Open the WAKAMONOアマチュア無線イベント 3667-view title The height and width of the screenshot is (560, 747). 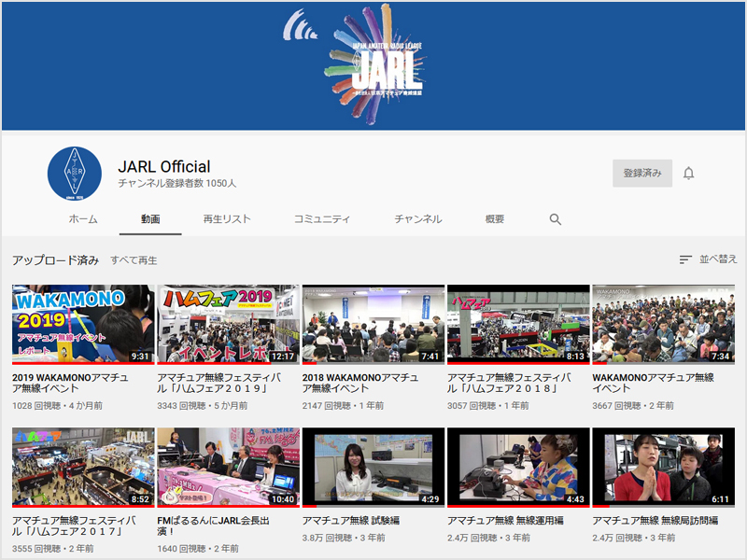[x=653, y=383]
